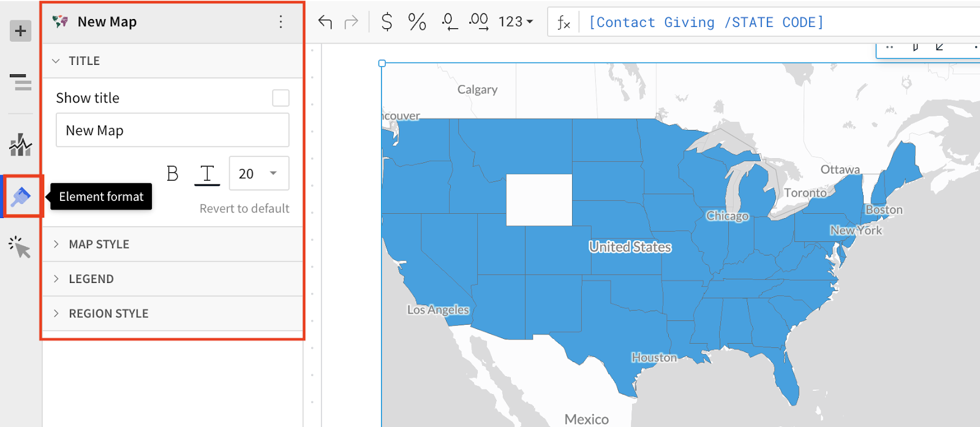980x427 pixels.
Task: Click the redo arrow
Action: (352, 23)
